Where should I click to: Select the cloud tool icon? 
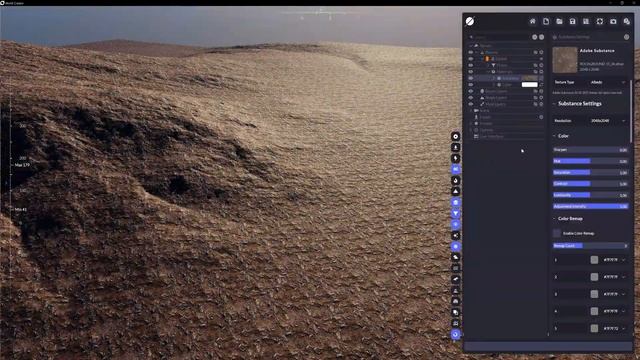tap(456, 257)
